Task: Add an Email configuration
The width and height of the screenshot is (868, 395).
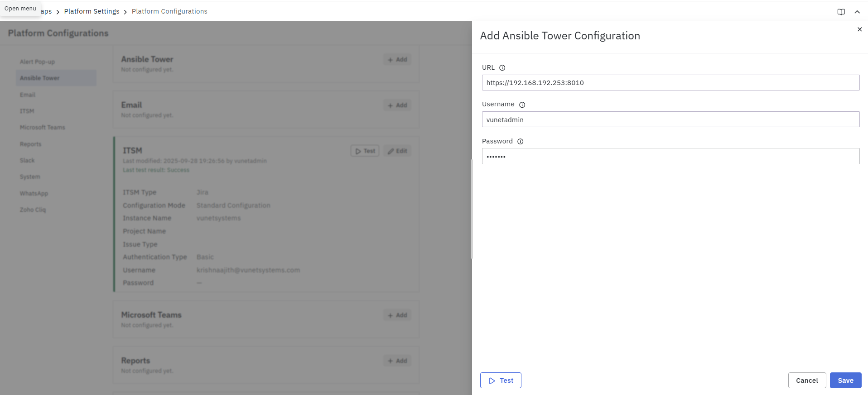Action: 397,105
